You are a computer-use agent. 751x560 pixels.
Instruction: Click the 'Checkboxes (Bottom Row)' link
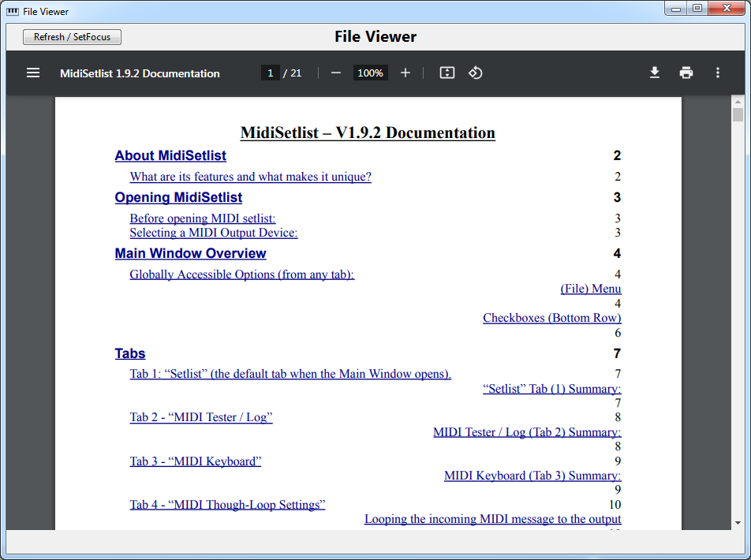(551, 317)
